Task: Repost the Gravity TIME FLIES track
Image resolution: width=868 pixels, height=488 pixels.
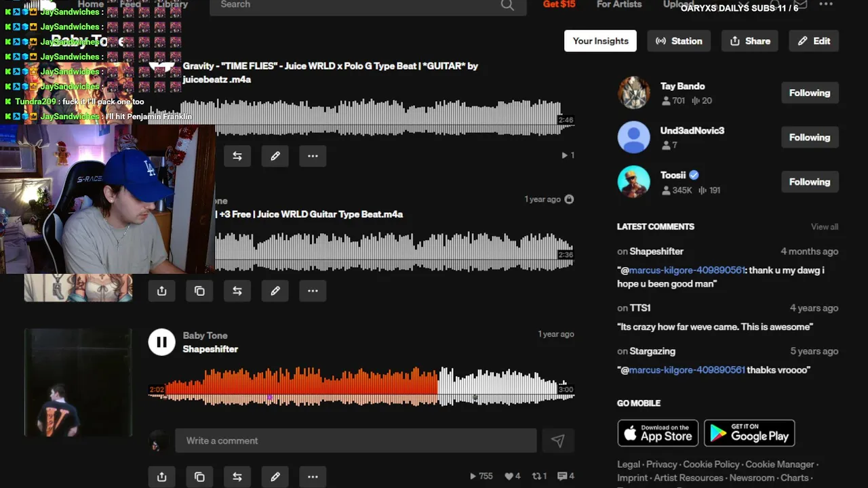Action: click(237, 156)
